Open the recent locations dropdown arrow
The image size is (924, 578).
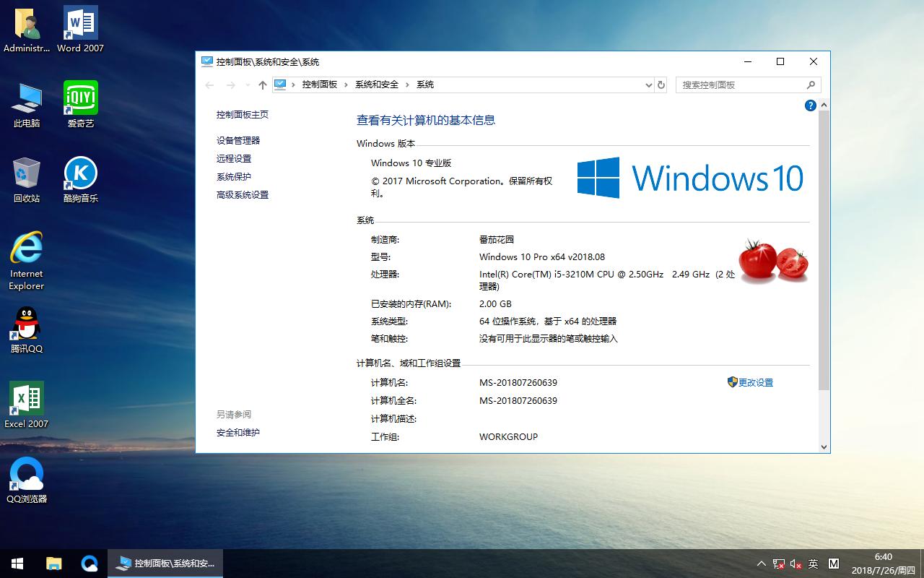pyautogui.click(x=248, y=85)
